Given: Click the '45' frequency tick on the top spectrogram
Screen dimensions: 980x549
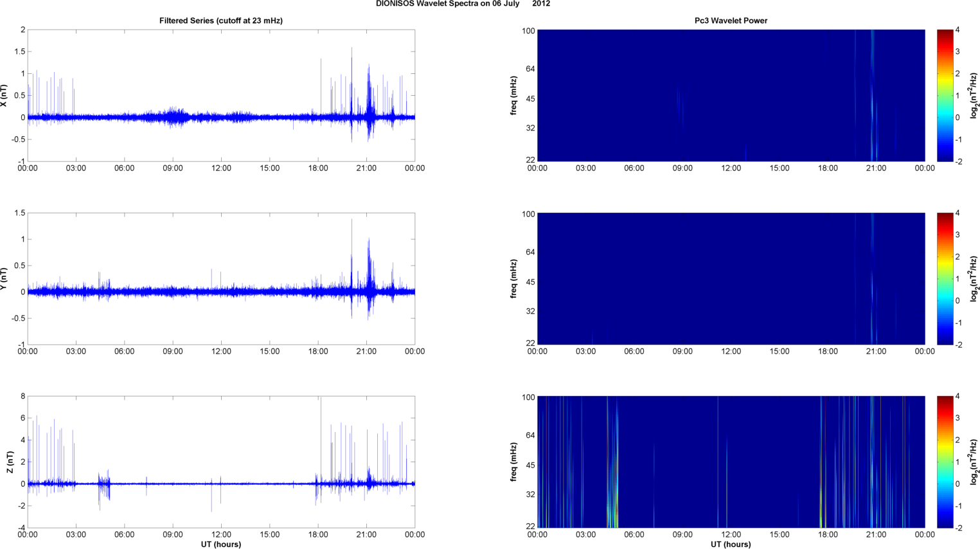Looking at the screenshot, I should [530, 99].
